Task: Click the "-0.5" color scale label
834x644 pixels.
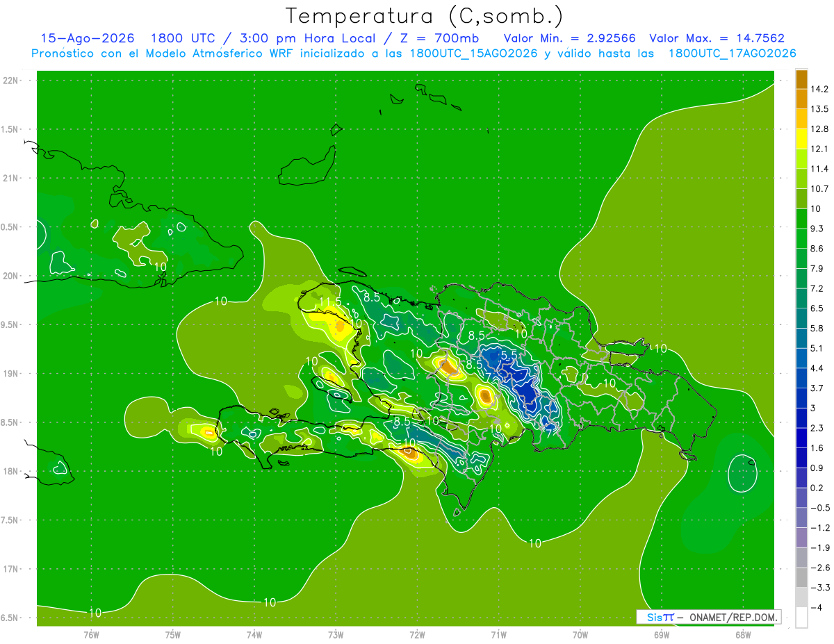Action: pos(820,508)
